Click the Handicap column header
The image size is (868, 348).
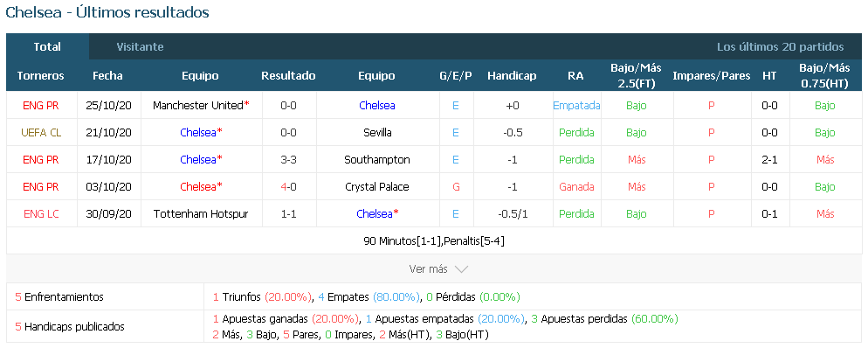click(512, 76)
